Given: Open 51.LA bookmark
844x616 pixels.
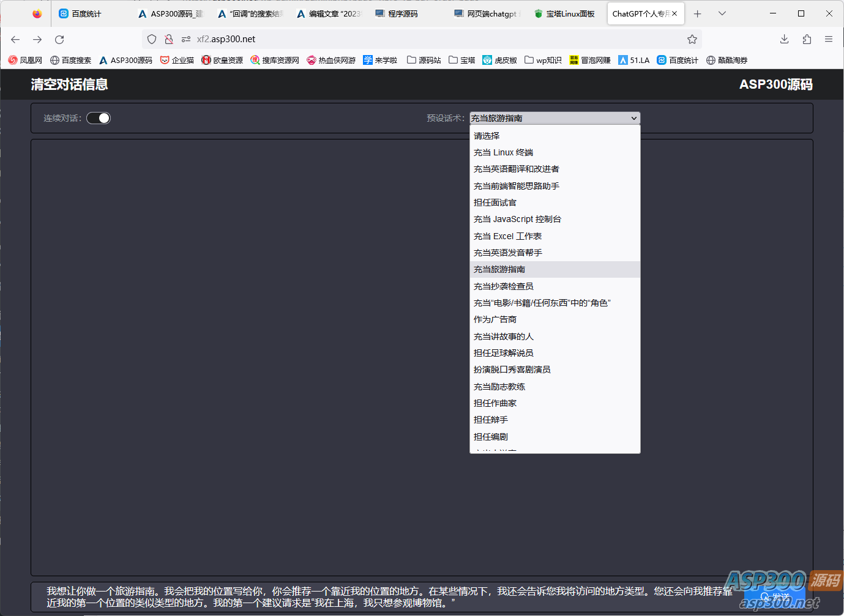Looking at the screenshot, I should click(x=634, y=60).
